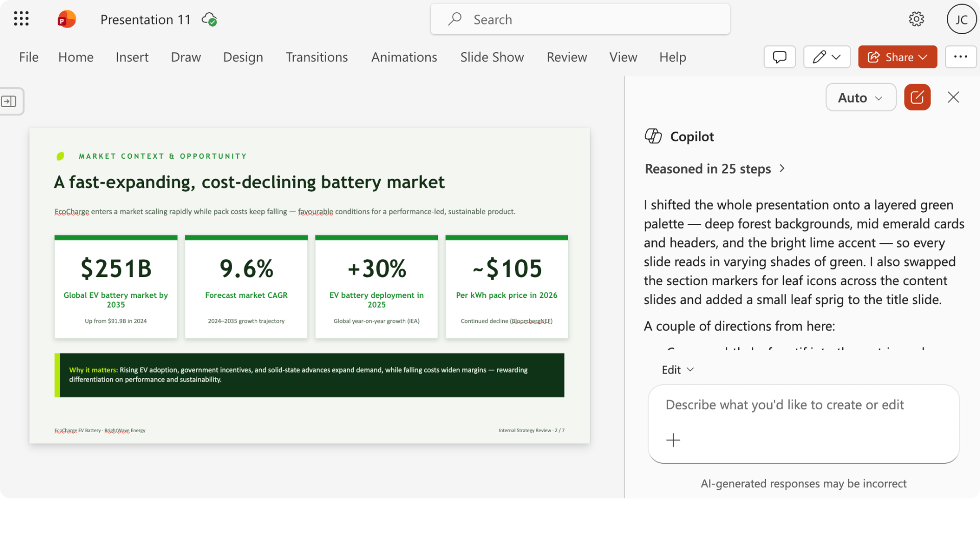The height and width of the screenshot is (551, 980).
Task: Check the cloud saved status icon
Action: coord(209,19)
